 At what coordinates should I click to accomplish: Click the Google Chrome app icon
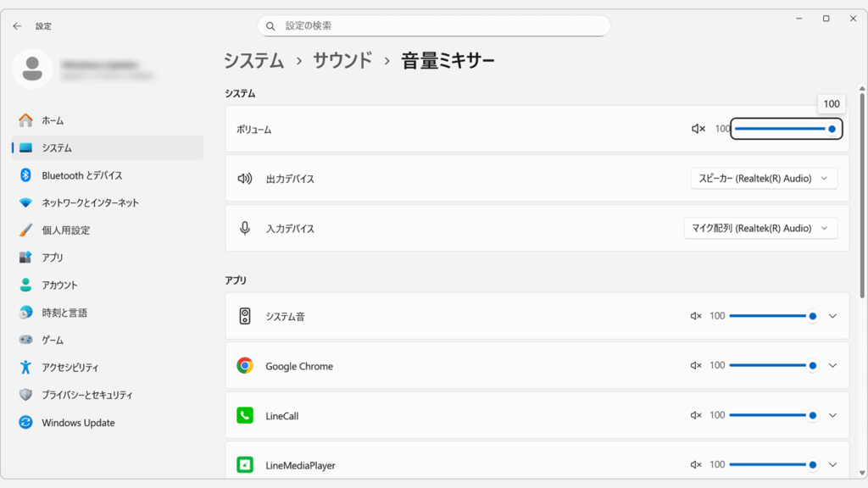click(x=247, y=365)
